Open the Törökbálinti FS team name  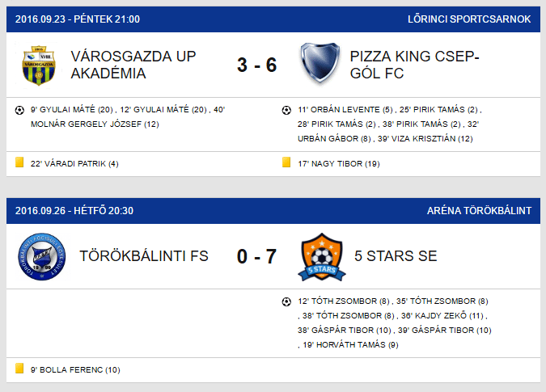144,256
